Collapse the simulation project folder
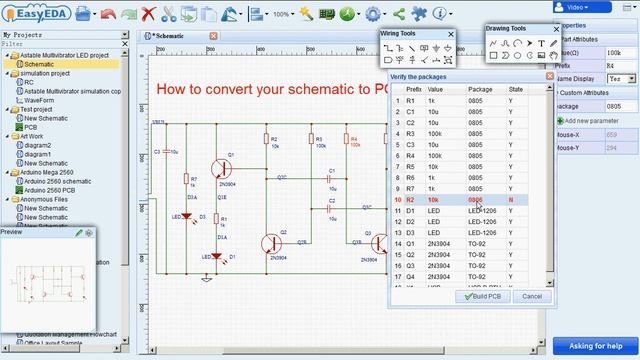 [7, 73]
